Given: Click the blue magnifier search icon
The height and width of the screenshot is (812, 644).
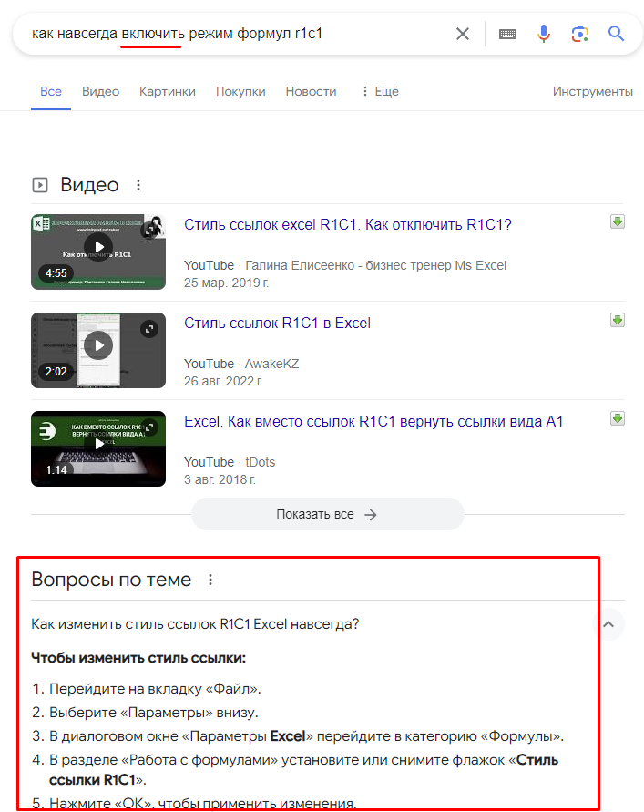Looking at the screenshot, I should pyautogui.click(x=617, y=34).
